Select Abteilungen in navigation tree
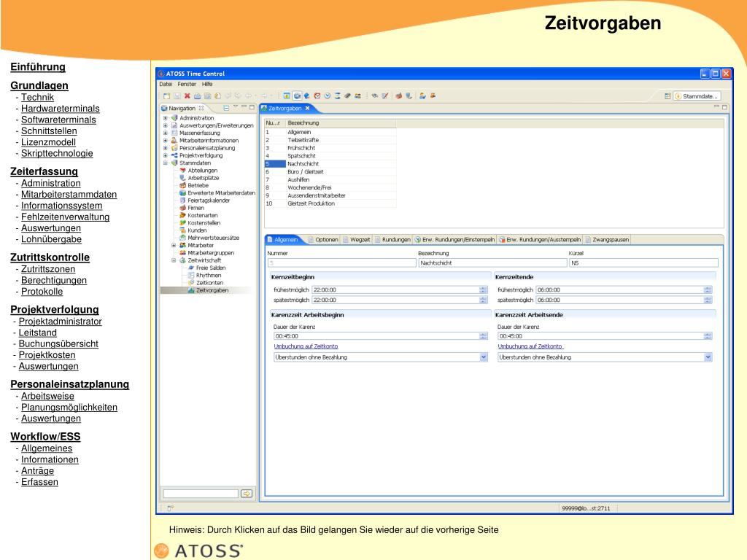This screenshot has height=560, width=747. click(x=203, y=171)
